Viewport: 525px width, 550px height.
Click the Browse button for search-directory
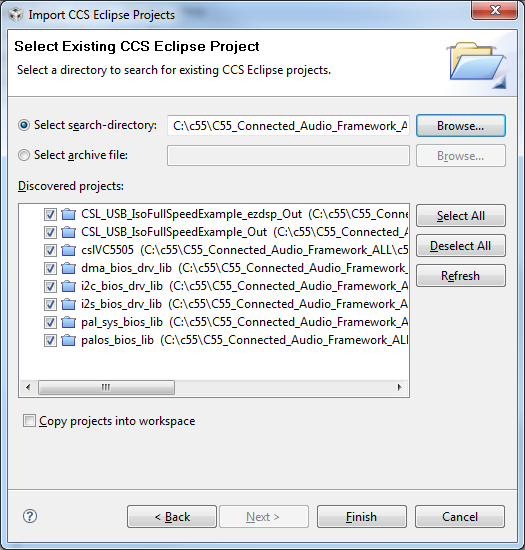click(460, 126)
